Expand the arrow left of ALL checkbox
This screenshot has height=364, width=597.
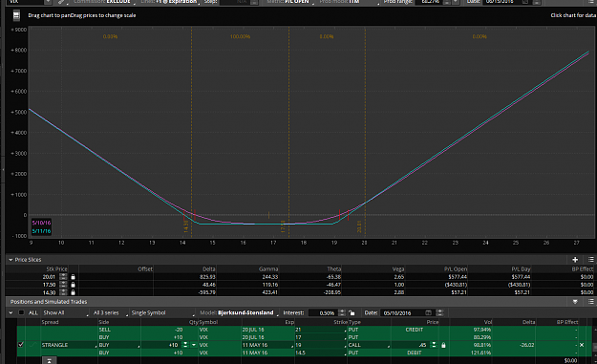coord(11,312)
